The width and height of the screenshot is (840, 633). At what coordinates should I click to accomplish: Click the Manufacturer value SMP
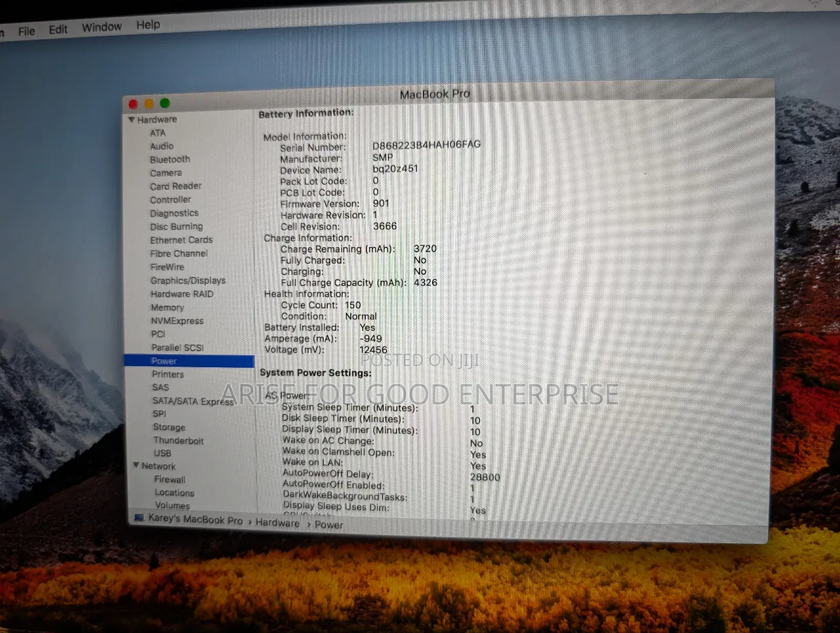coord(383,158)
